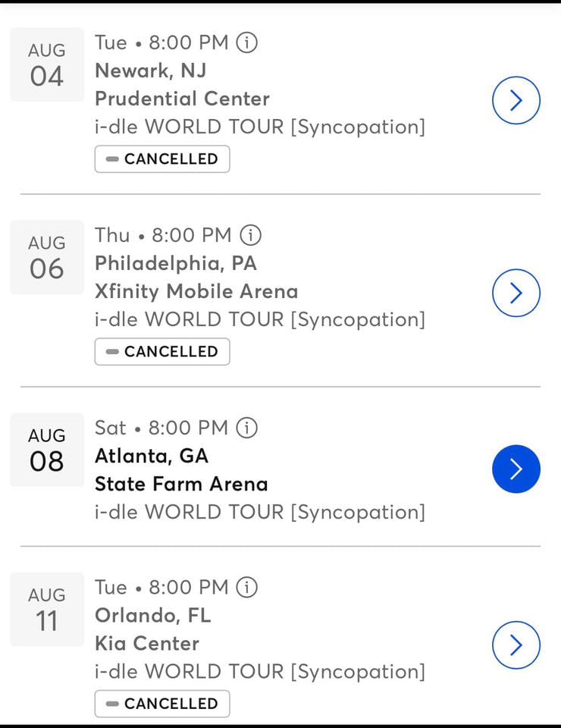The width and height of the screenshot is (561, 728).
Task: Open Kia Center venue link
Action: point(147,643)
